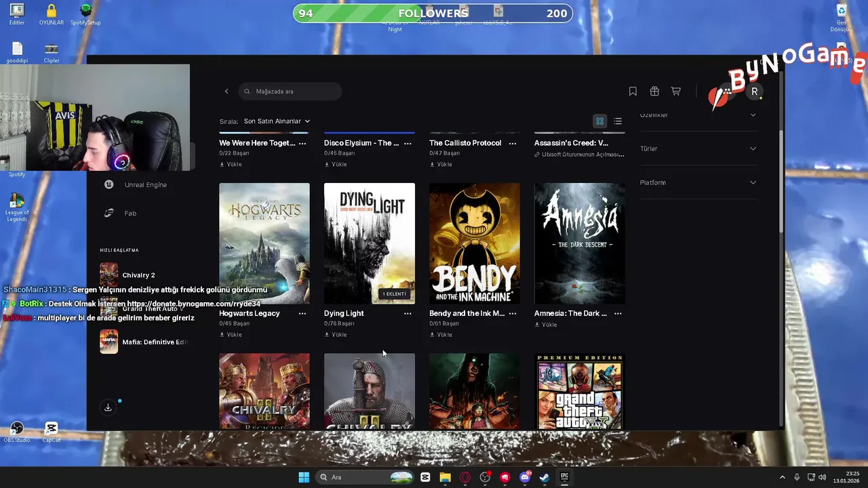Open the Chivalry 2 Regicide cover in grid
This screenshot has width=868, height=488.
point(264,391)
